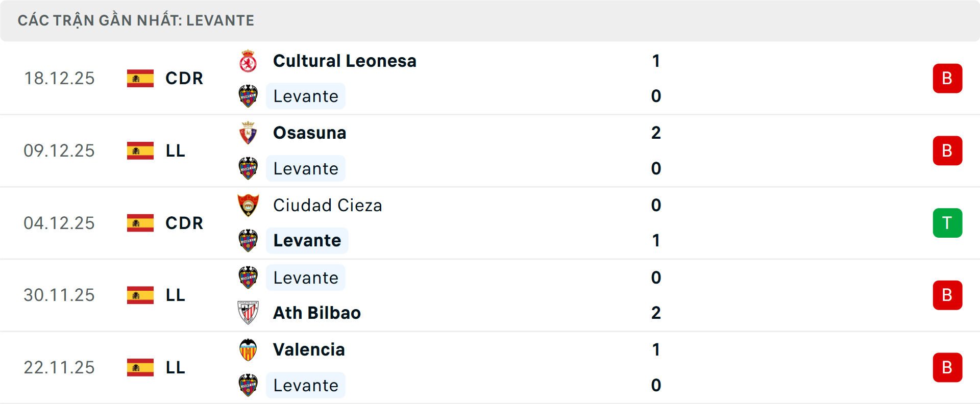Open the Osasuna team link
Screen dimensions: 980x404
click(x=309, y=133)
